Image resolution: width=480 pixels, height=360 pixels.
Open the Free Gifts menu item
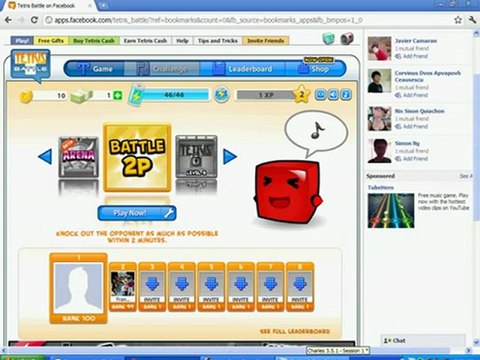pos(51,41)
